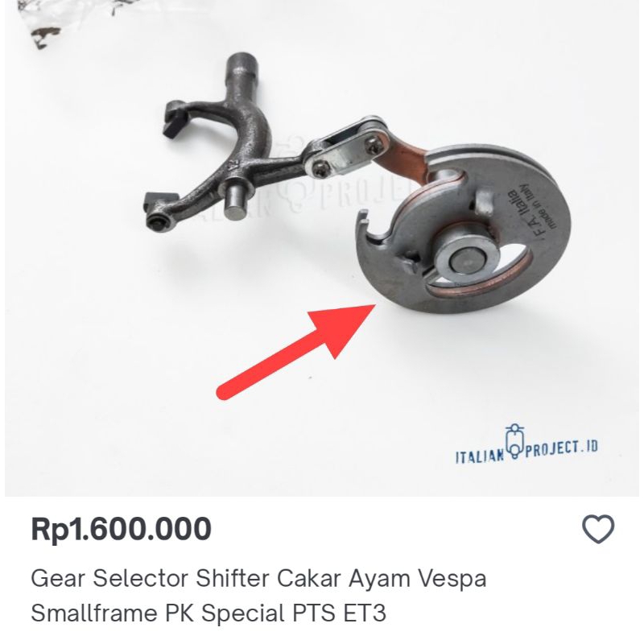Click the word Vespa in the product title
This screenshot has width=644, height=644.
pos(452,579)
